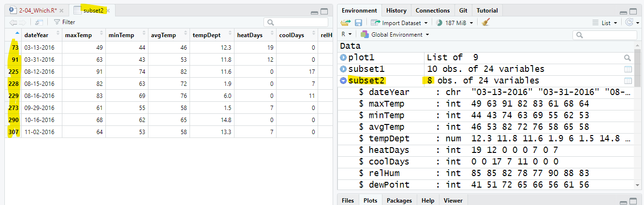Viewport: 644px width, 205px height.
Task: Open the List view mode dropdown
Action: click(605, 23)
